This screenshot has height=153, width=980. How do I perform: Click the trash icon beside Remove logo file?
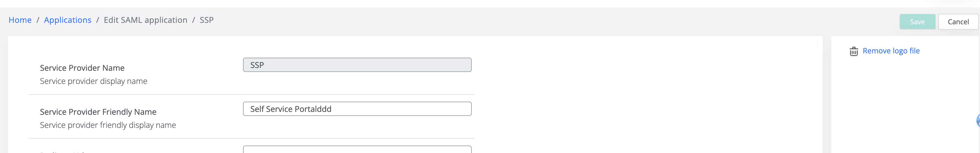[853, 51]
